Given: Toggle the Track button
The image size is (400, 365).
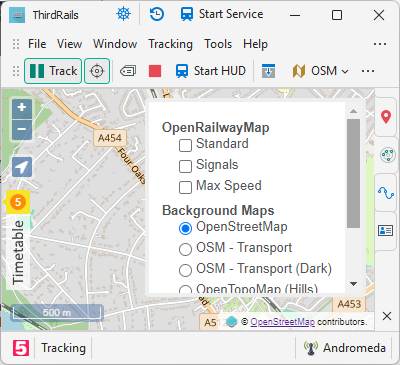Looking at the screenshot, I should [53, 71].
